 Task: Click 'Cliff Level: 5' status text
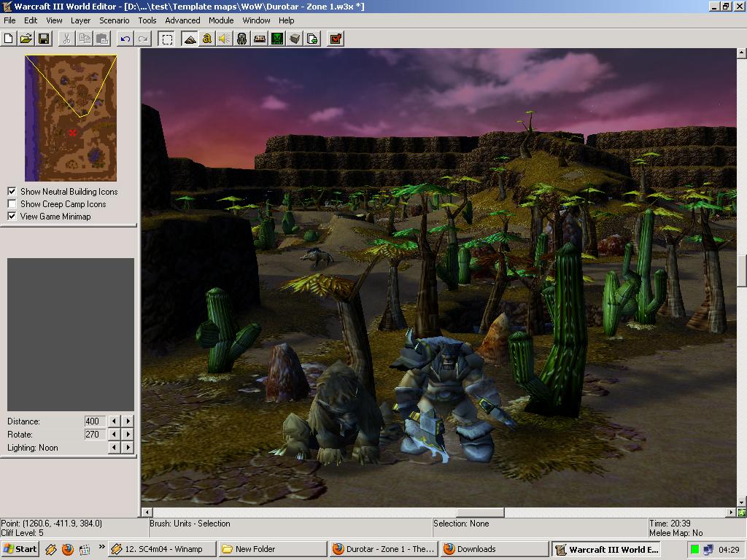pyautogui.click(x=22, y=533)
